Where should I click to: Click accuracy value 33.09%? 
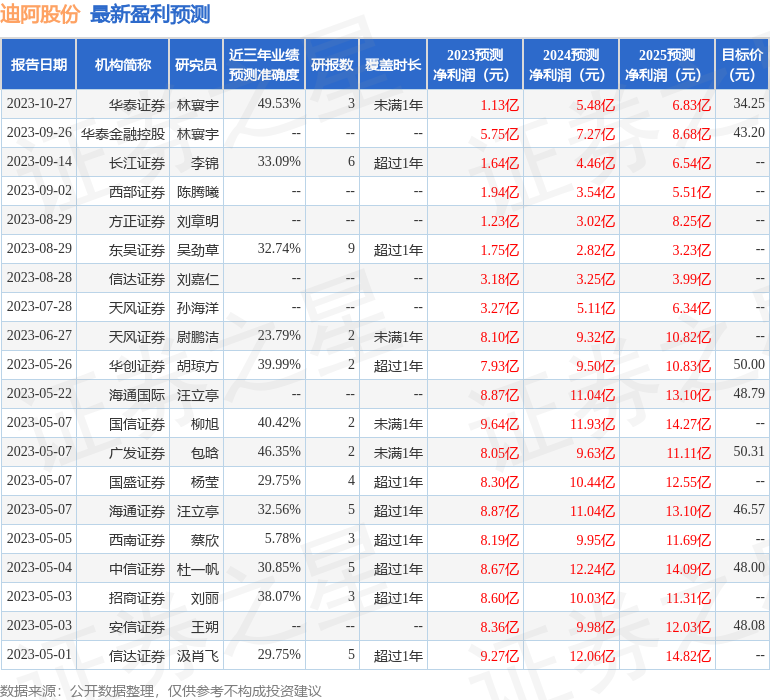279,162
